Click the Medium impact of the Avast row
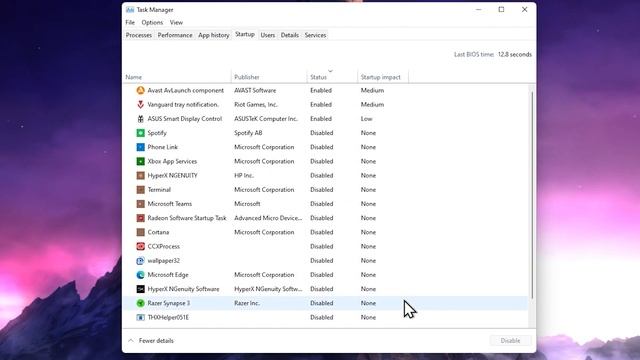 pyautogui.click(x=372, y=91)
